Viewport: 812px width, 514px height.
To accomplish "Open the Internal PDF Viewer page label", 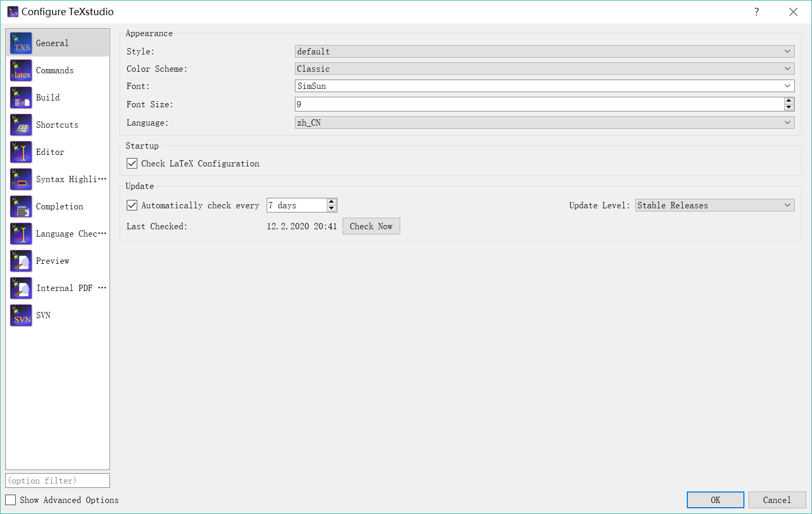I will [x=71, y=288].
